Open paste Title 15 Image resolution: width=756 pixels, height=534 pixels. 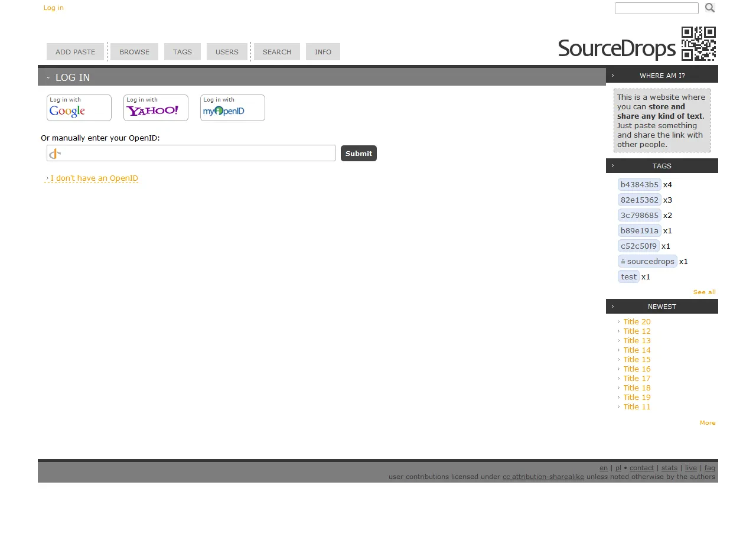[x=637, y=360]
